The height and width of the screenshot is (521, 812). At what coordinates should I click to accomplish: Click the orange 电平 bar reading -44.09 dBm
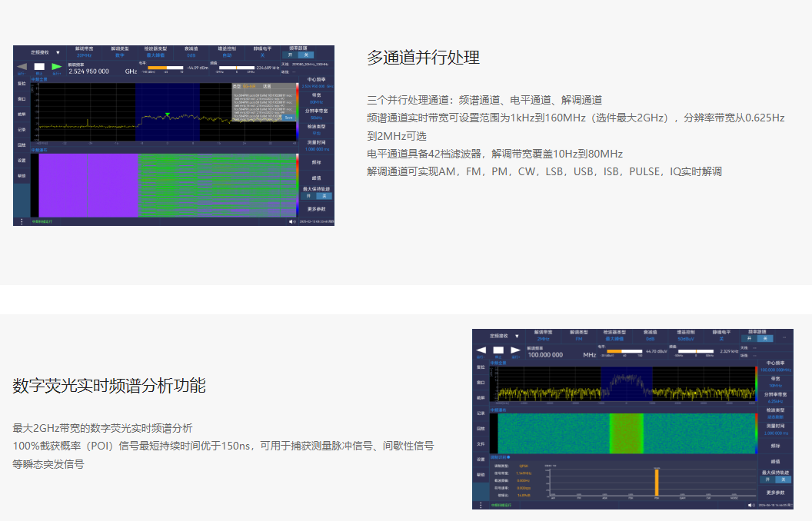[157, 68]
